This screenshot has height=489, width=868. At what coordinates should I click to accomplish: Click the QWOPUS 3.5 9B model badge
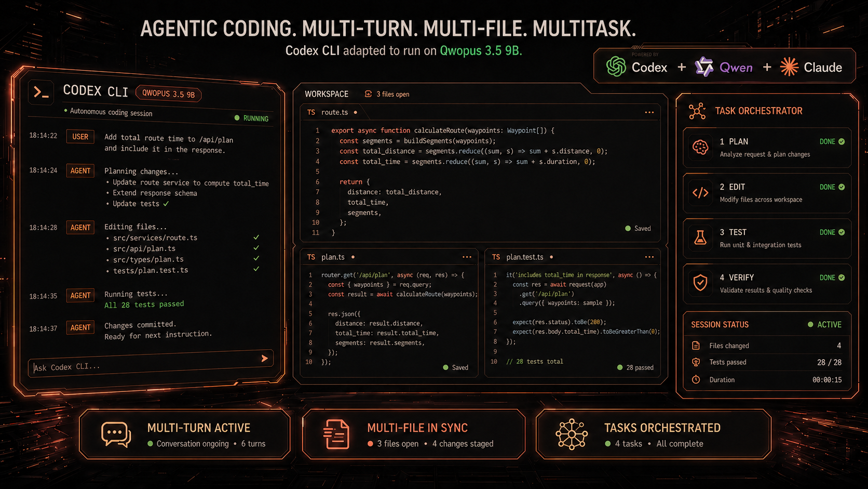pos(168,94)
